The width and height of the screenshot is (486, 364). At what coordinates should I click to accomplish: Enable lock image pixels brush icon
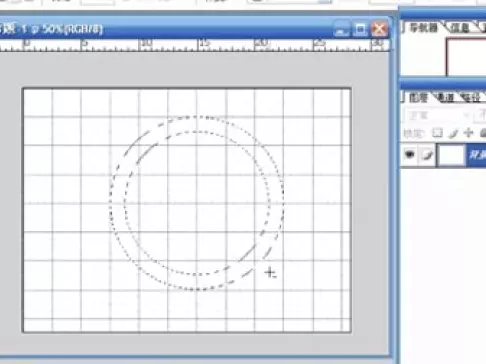tap(453, 134)
